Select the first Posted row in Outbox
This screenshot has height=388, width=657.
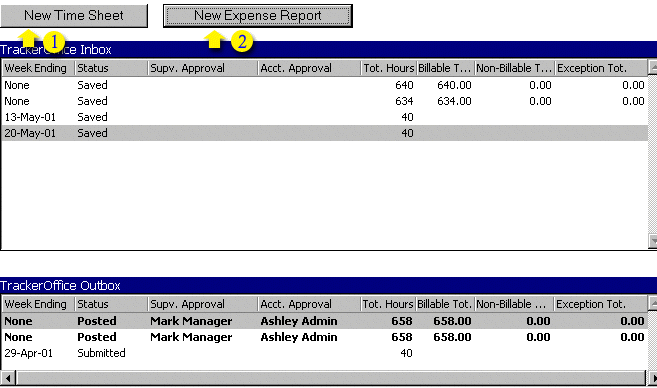click(325, 321)
